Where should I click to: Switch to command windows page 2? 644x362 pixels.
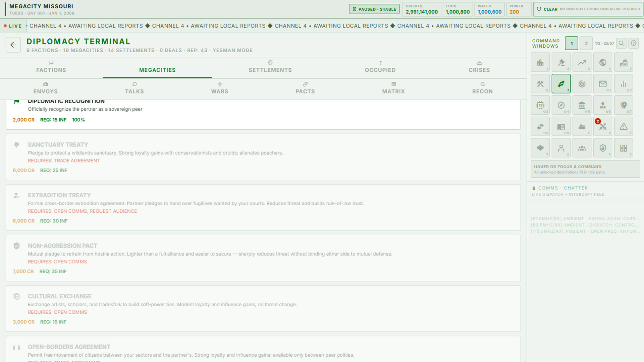(x=586, y=44)
